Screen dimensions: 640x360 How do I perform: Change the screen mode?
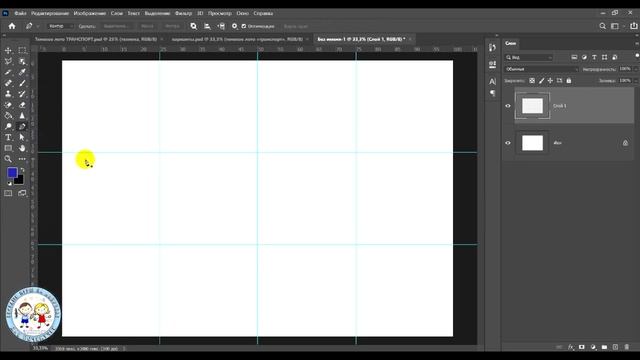coord(22,193)
